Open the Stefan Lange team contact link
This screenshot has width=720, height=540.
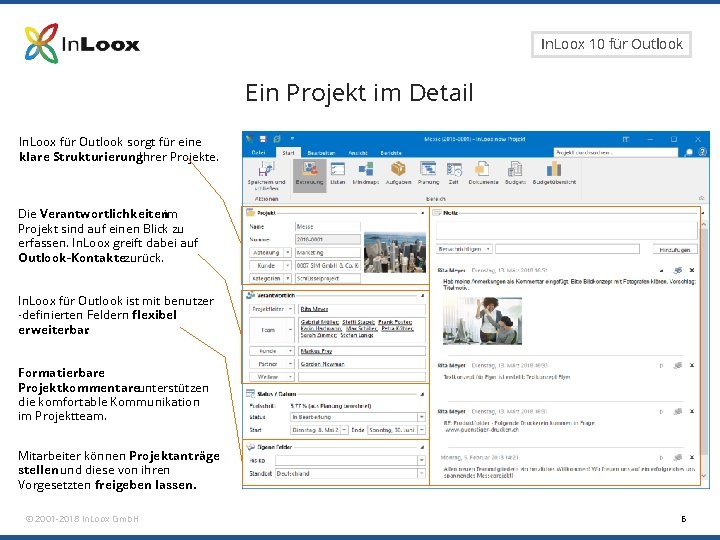click(x=357, y=335)
